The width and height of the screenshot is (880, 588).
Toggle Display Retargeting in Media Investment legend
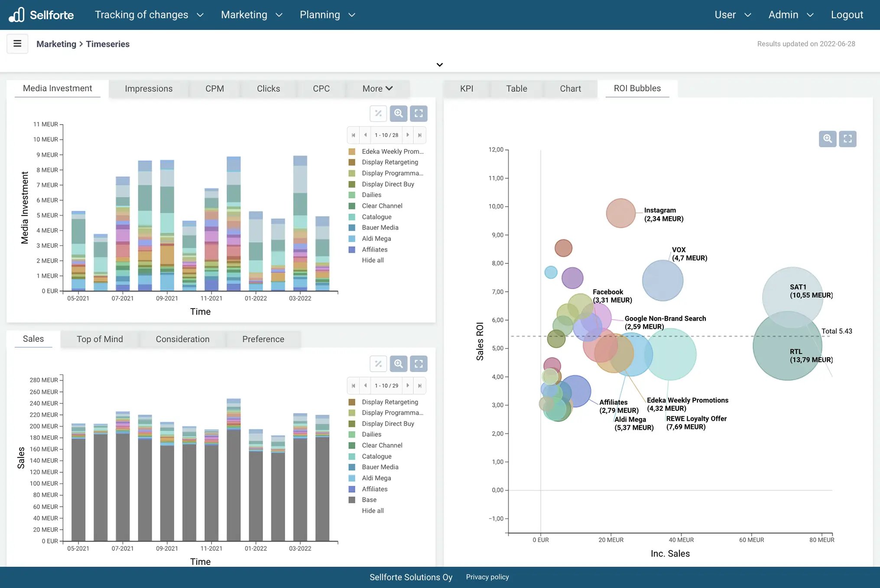pyautogui.click(x=384, y=162)
